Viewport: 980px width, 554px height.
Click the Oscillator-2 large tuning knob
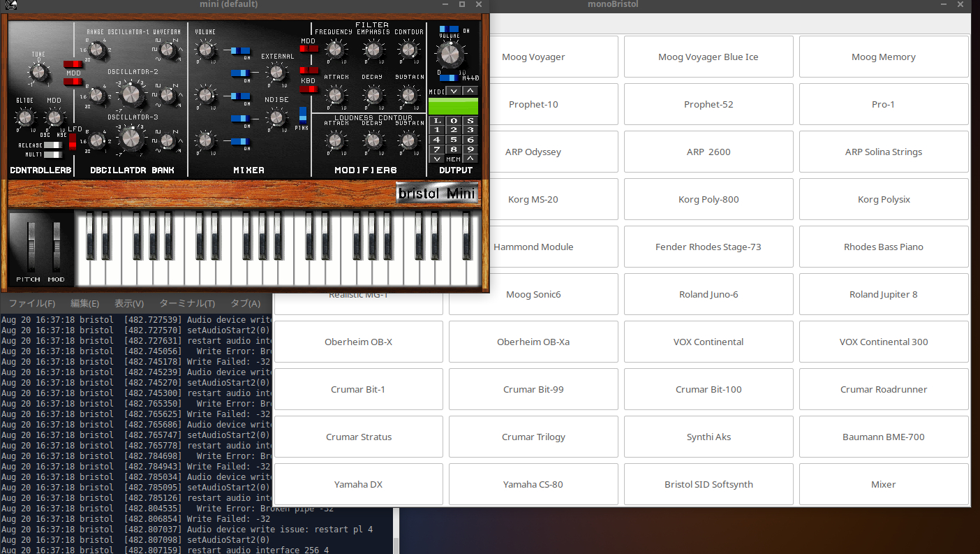(131, 93)
